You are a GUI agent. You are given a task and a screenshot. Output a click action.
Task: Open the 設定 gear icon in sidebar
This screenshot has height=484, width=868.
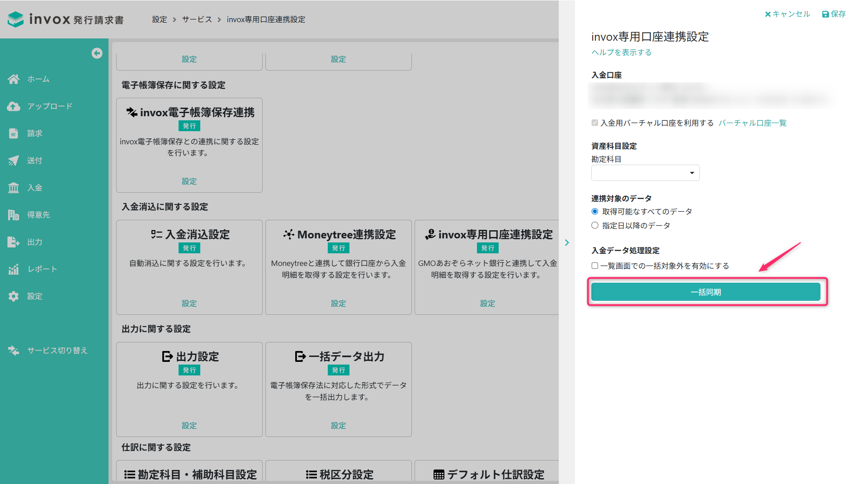pos(14,296)
